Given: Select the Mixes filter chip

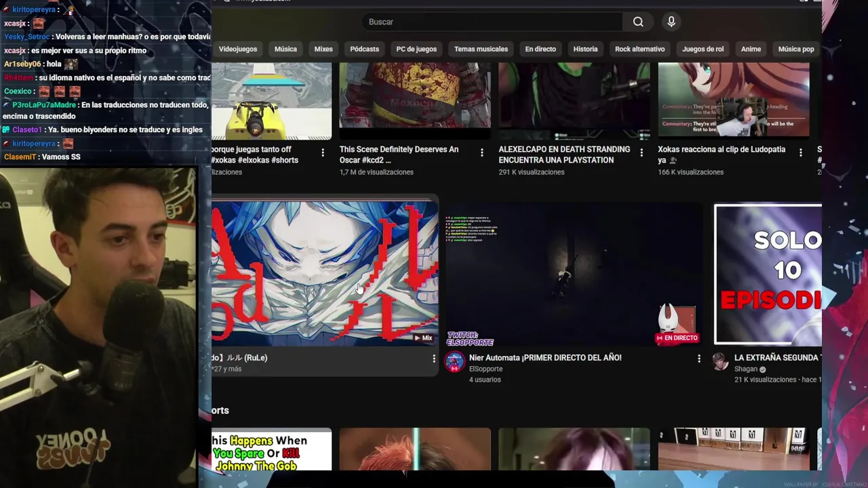Looking at the screenshot, I should click(323, 49).
